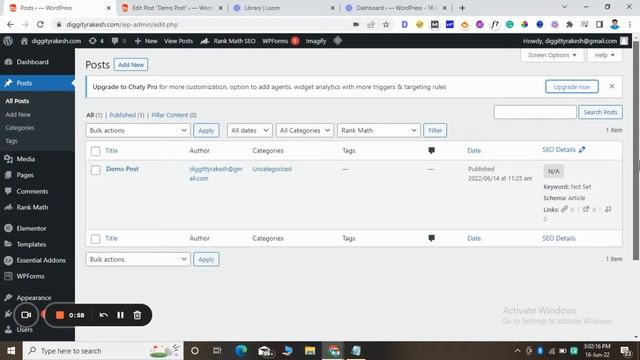Click the Filter button
Image resolution: width=640 pixels, height=360 pixels.
click(435, 130)
